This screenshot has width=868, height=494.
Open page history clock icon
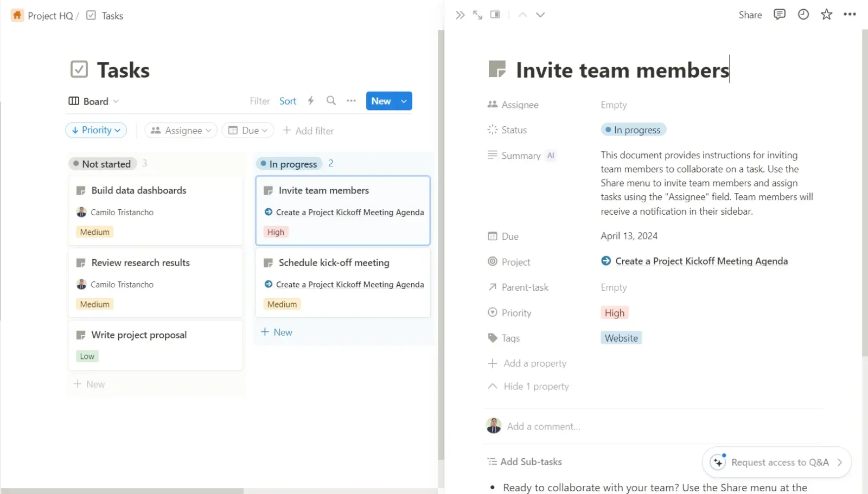point(803,15)
